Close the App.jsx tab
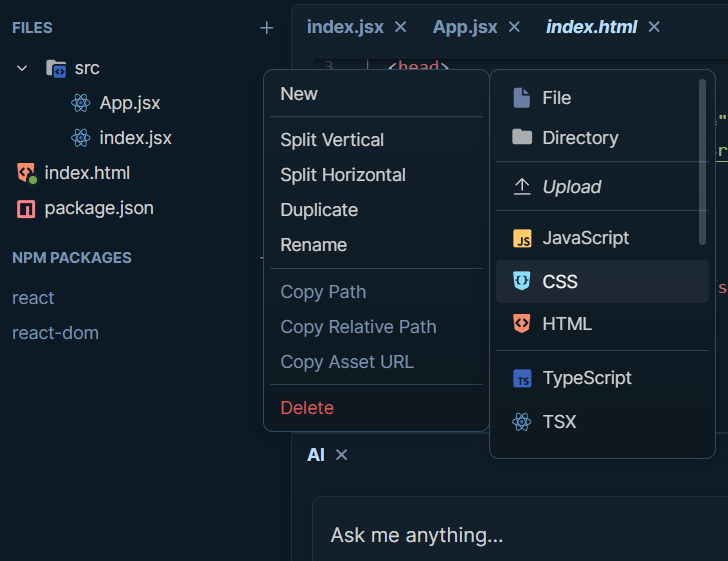The height and width of the screenshot is (561, 728). pos(514,27)
